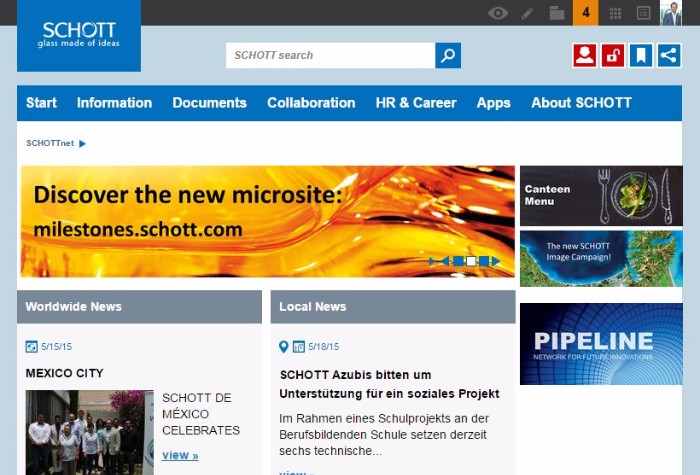Open the user profile photo
This screenshot has height=475, width=700.
pyautogui.click(x=671, y=13)
